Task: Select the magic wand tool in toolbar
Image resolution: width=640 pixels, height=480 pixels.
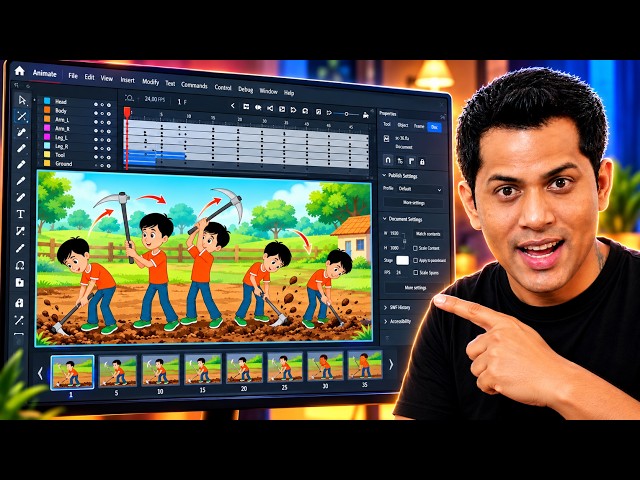Action: [x=19, y=320]
